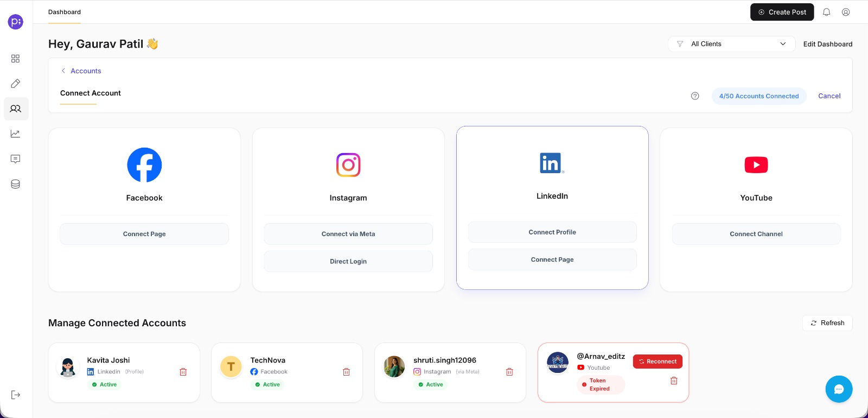
Task: Delete the TechNova account
Action: point(346,372)
